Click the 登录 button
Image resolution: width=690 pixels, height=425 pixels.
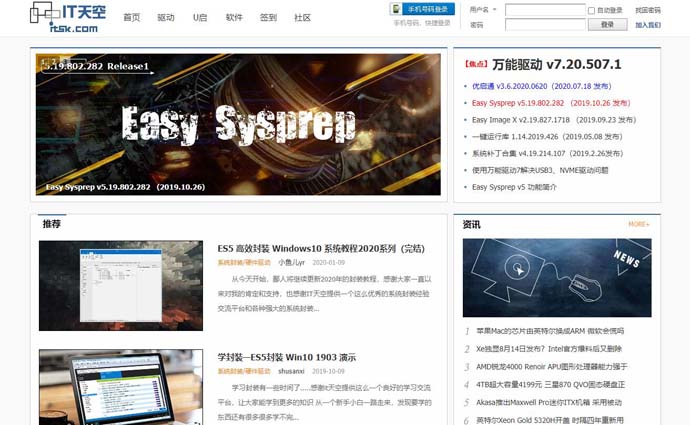(x=608, y=25)
